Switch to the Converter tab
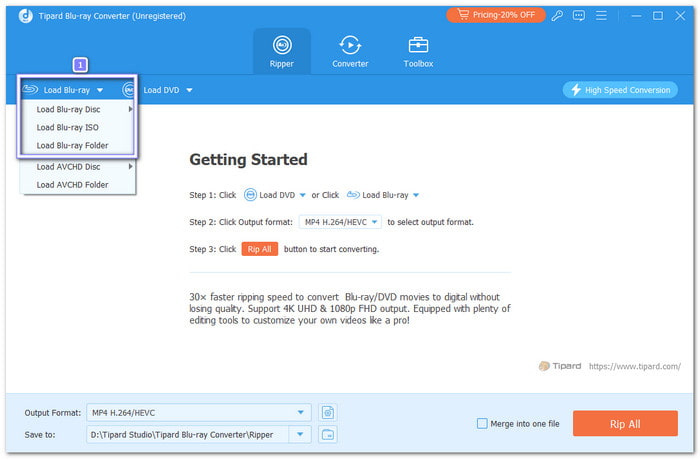 350,51
